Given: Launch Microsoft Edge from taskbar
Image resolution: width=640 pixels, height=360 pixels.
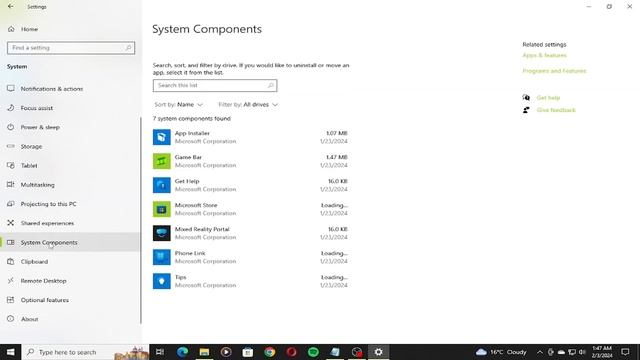Looking at the screenshot, I should [x=182, y=352].
